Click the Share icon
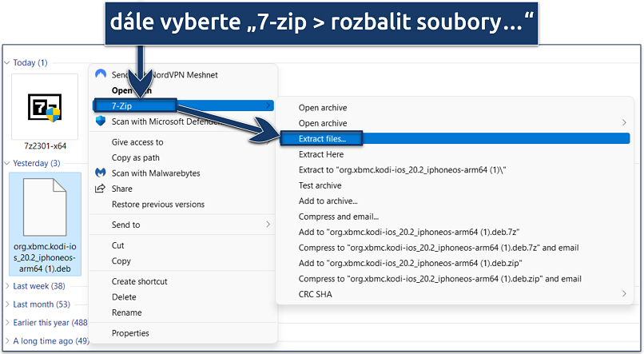Viewport: 644px width, 354px height. point(100,189)
